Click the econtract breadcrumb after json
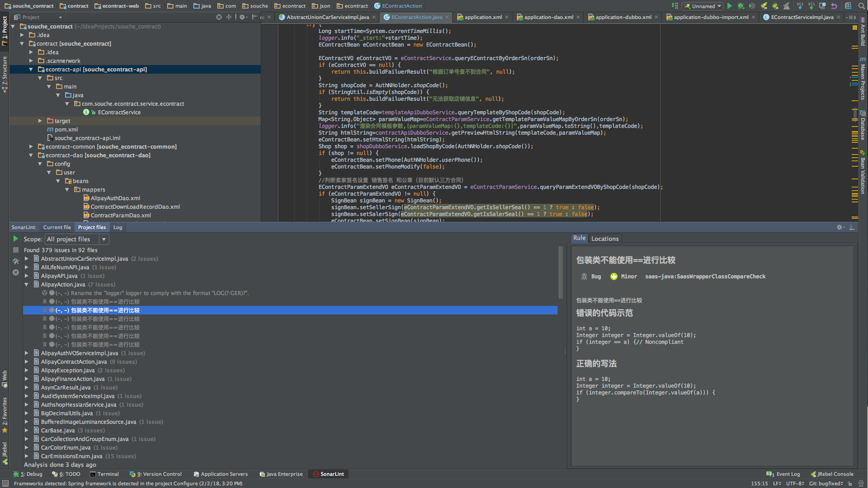The width and height of the screenshot is (868, 488). (352, 6)
